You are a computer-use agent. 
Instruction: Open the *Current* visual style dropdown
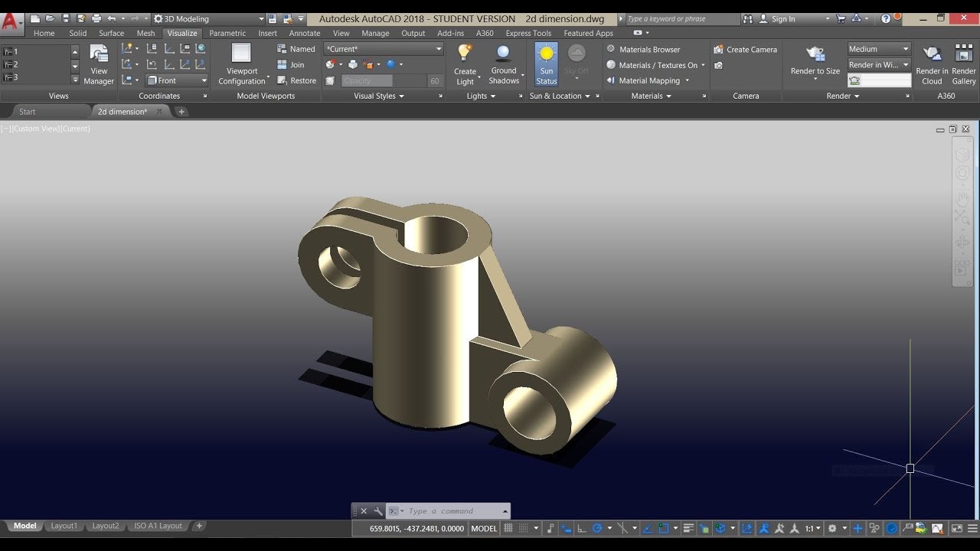click(x=384, y=49)
